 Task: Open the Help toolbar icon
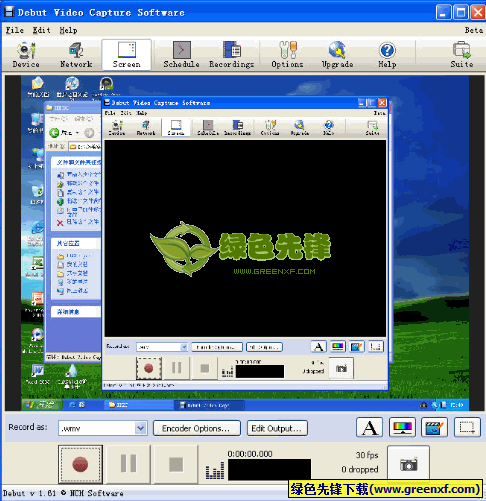tap(387, 55)
